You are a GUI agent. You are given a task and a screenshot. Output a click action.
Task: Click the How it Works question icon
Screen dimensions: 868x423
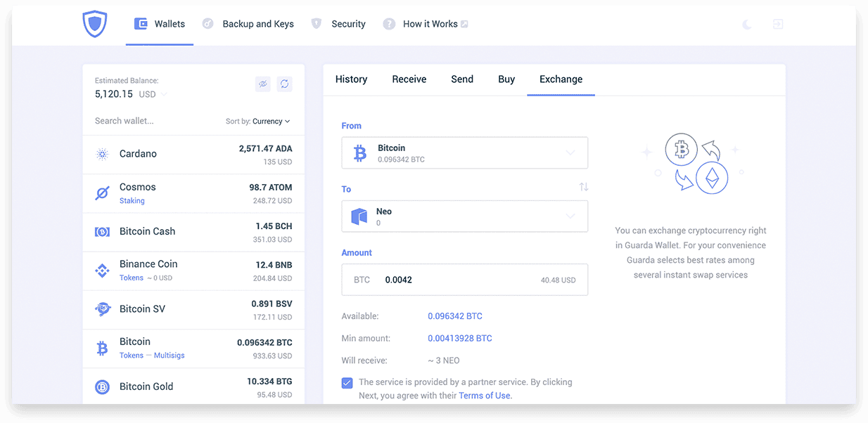389,24
